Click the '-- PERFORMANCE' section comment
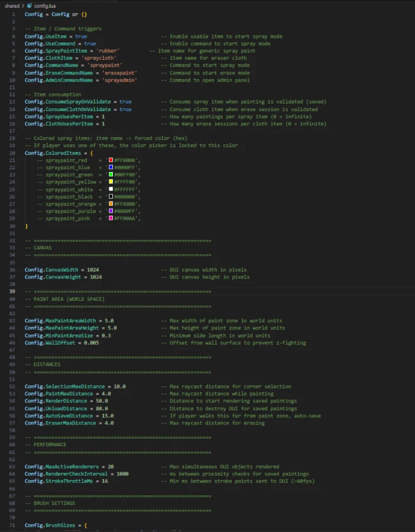 click(46, 445)
